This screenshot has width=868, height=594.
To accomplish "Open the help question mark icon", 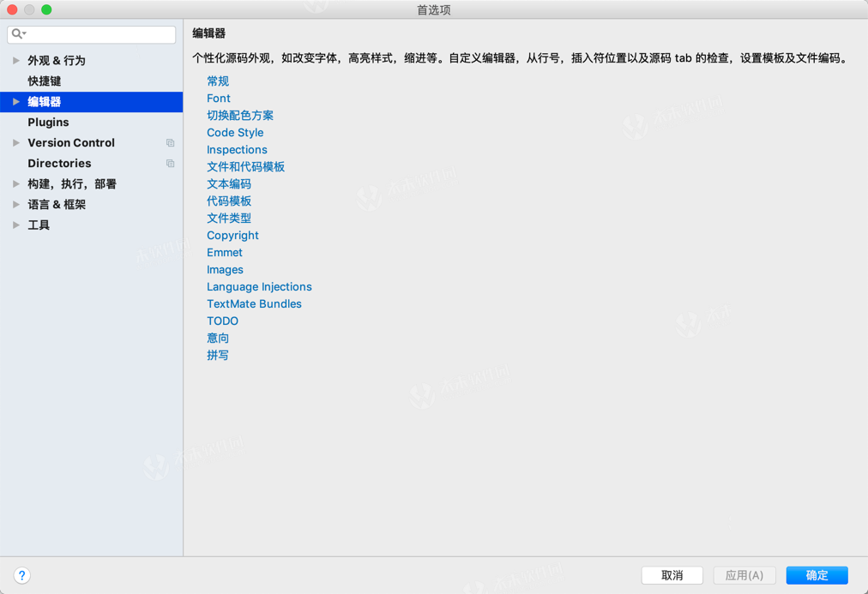I will pyautogui.click(x=21, y=576).
